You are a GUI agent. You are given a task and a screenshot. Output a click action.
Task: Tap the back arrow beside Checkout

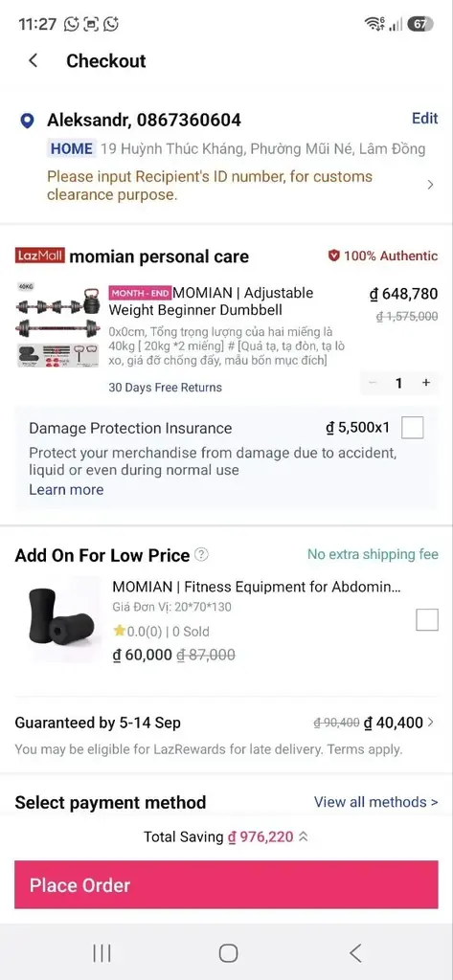[x=34, y=60]
